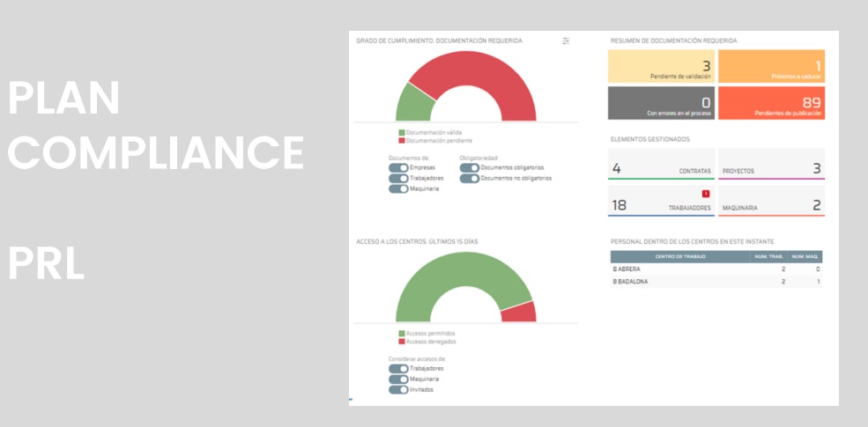This screenshot has width=868, height=427.
Task: Open the compliance chart settings icon
Action: [x=567, y=40]
